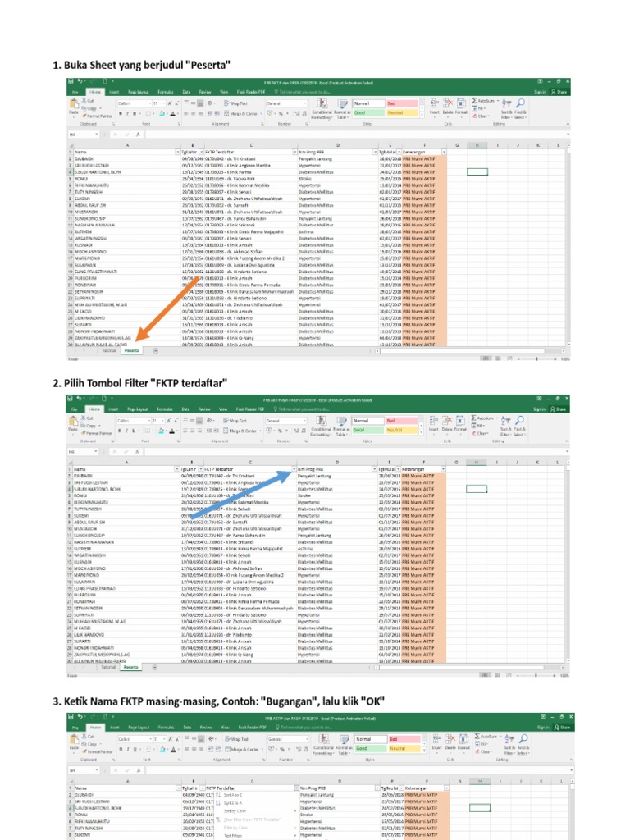
Task: Open Sort & Filter in step 1 screenshot
Action: point(507,107)
